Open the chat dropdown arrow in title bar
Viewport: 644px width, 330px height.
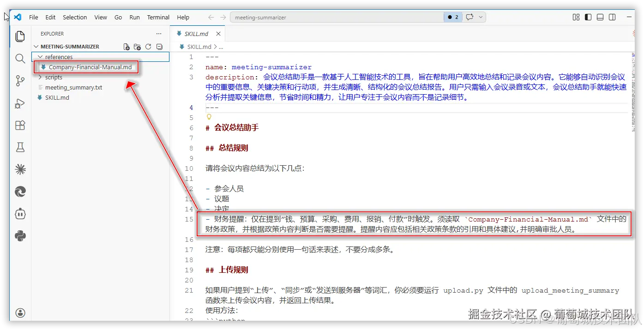[x=481, y=17]
